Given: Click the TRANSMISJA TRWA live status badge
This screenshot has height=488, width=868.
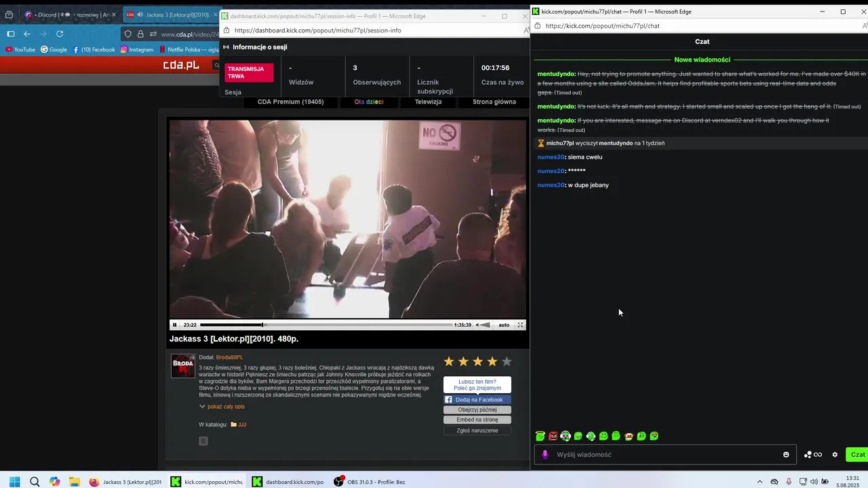Looking at the screenshot, I should click(x=249, y=73).
